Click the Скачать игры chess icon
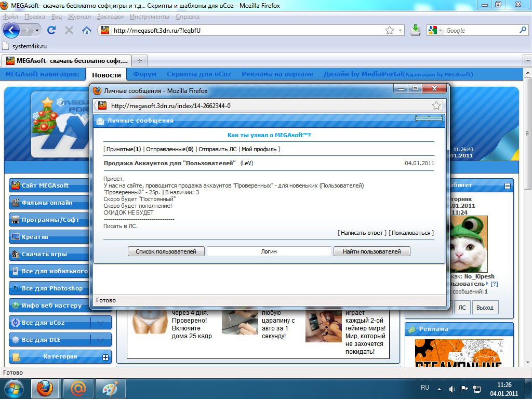Viewport: 532px width, 399px height. (x=16, y=254)
